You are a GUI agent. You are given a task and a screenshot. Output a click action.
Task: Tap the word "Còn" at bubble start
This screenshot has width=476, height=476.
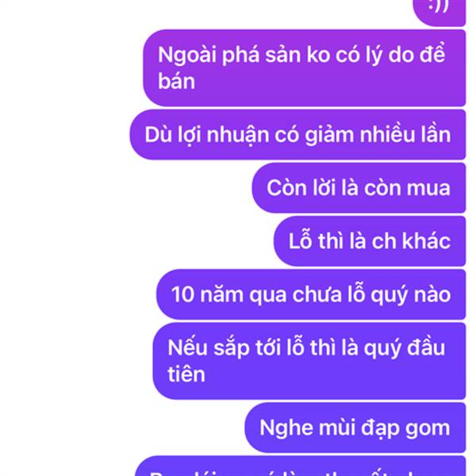point(286,187)
